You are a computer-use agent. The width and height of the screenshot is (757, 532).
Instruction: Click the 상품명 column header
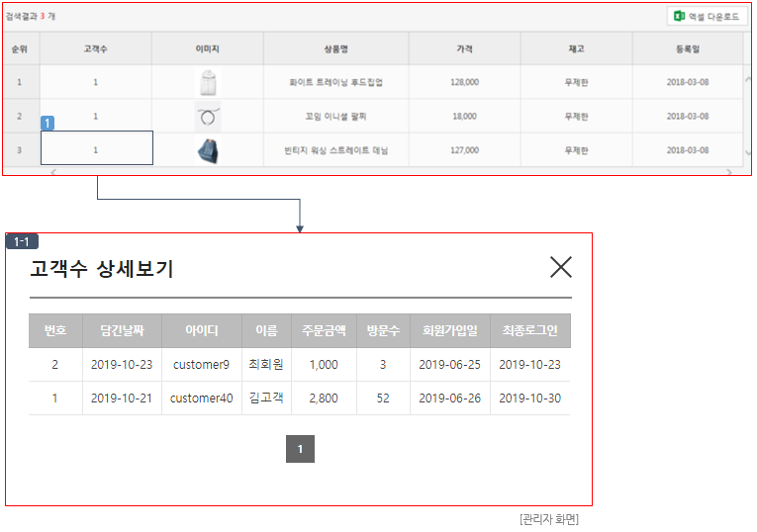(x=336, y=49)
